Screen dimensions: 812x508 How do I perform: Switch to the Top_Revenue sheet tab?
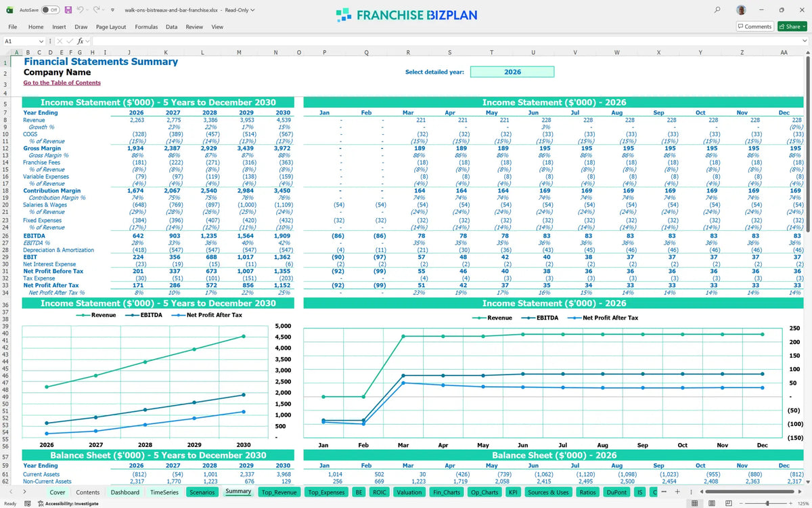pos(279,492)
